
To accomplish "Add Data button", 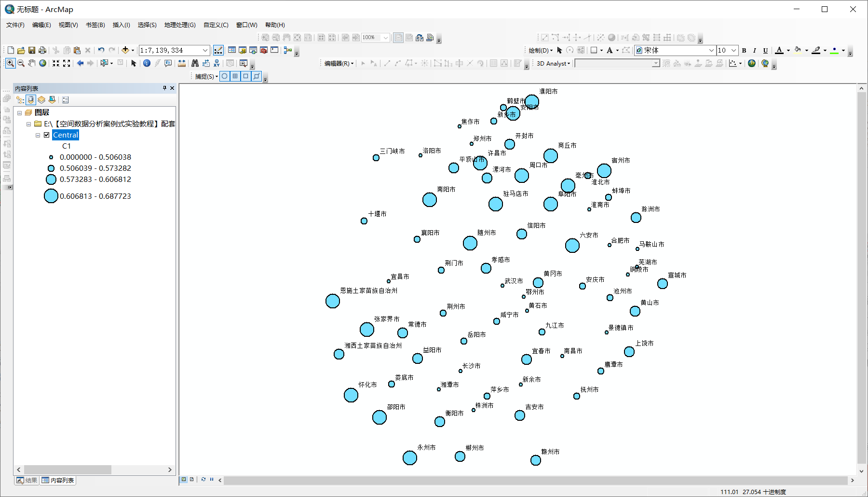I will tap(125, 50).
